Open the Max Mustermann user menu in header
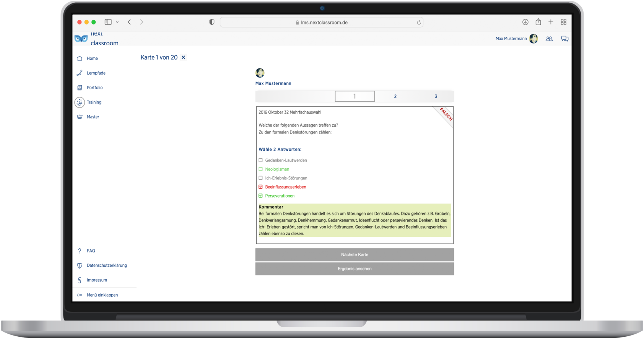 516,39
